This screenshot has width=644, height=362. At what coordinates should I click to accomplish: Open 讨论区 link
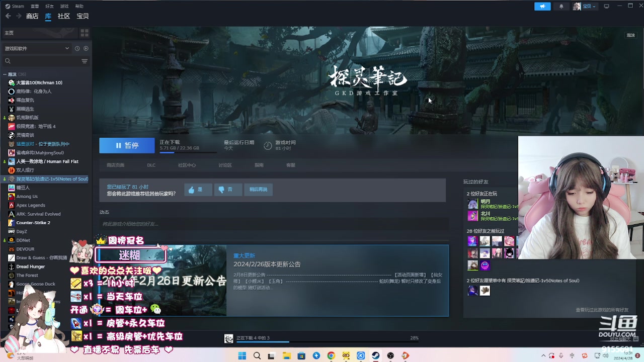[225, 165]
